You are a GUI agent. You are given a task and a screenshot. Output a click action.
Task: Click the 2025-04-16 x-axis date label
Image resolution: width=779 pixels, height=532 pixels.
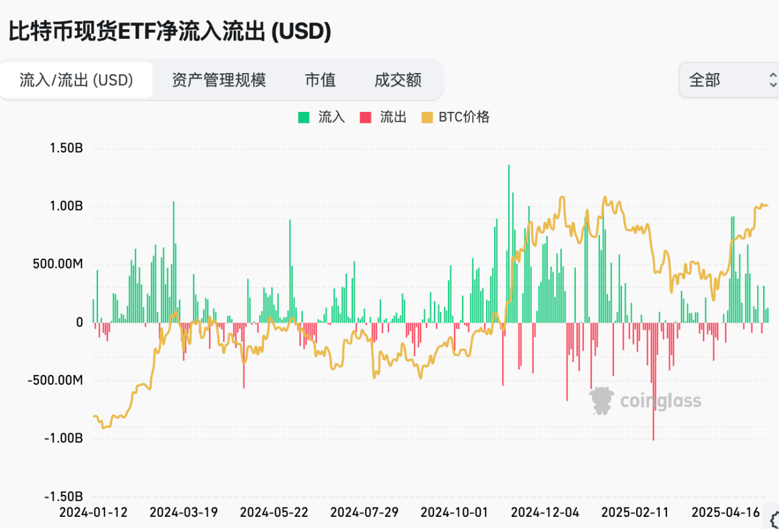pyautogui.click(x=726, y=513)
